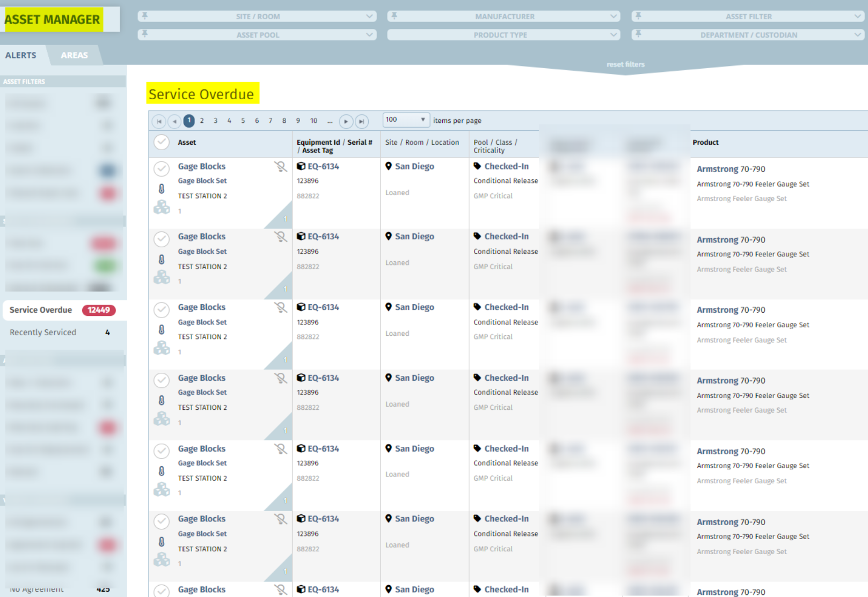Screen dimensions: 868x597
Task: Open the Department / Custodian dropdown
Action: 748,34
